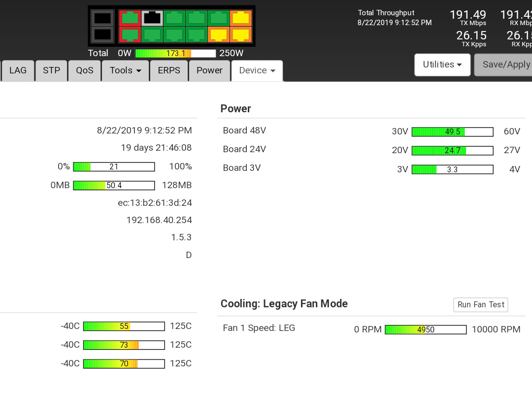Switch to the ERPS tab

169,70
